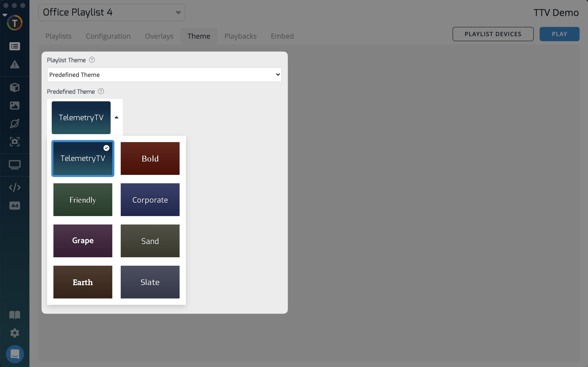The image size is (588, 367).
Task: Expand the Playlist Theme select box
Action: pyautogui.click(x=164, y=75)
